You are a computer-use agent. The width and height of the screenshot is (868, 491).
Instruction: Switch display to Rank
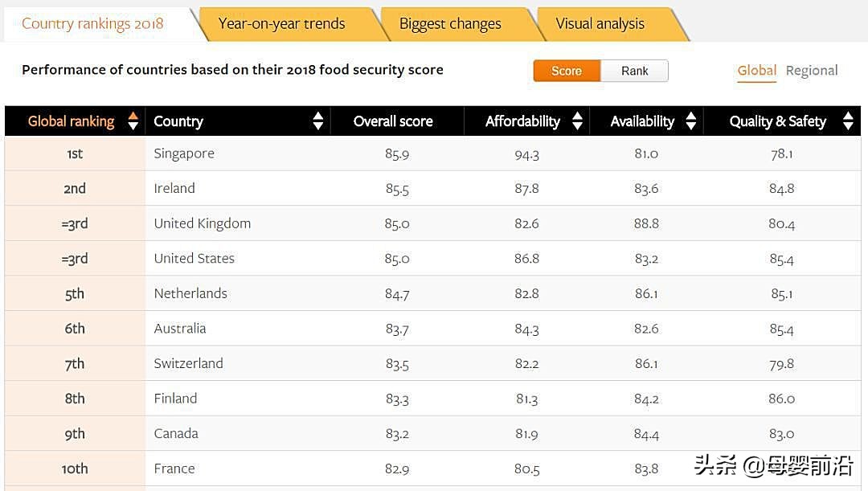click(634, 71)
